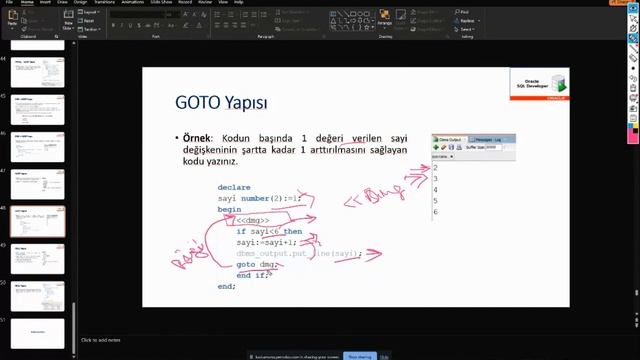This screenshot has width=640, height=360.
Task: Expand the shapes gallery more arrow
Action: [373, 28]
